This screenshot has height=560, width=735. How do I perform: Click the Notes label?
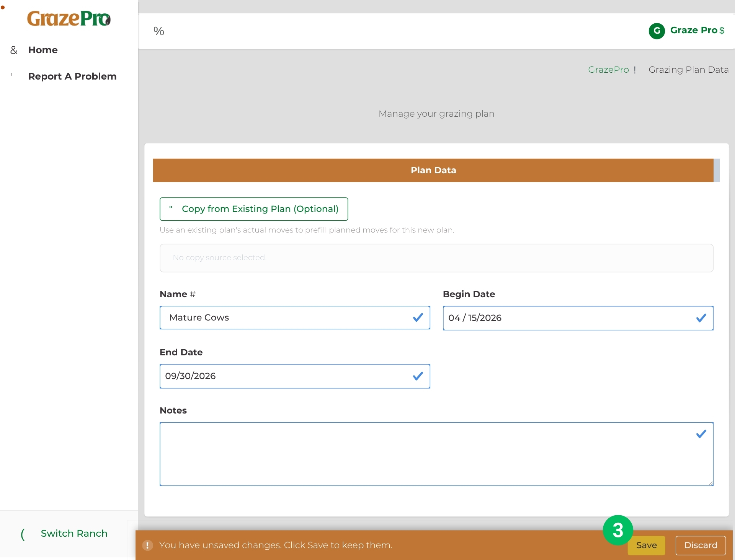(173, 410)
